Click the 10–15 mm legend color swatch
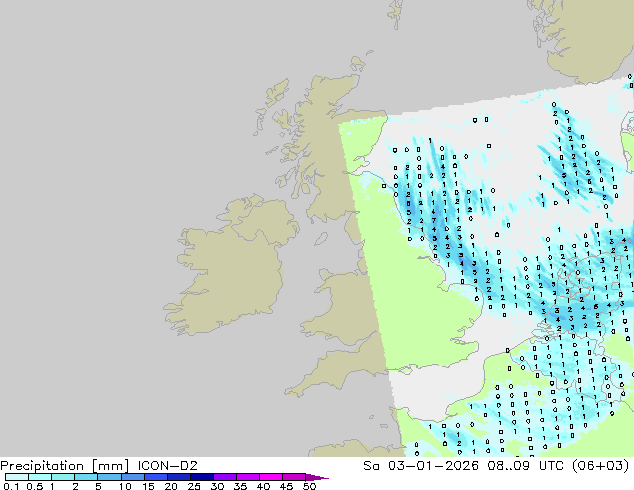 coord(132,477)
